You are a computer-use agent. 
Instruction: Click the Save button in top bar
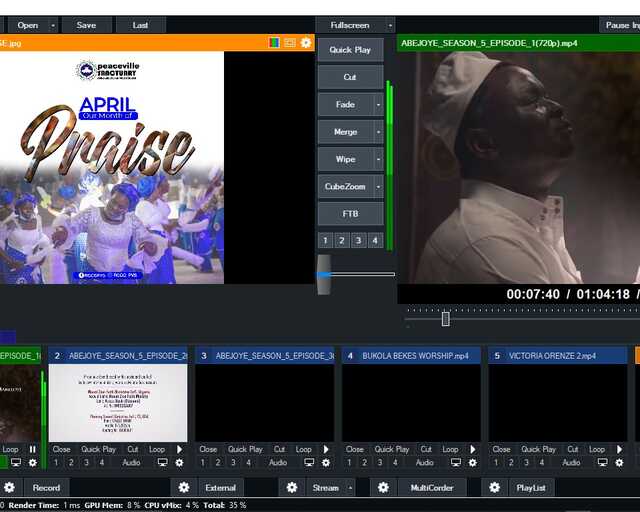pos(86,25)
